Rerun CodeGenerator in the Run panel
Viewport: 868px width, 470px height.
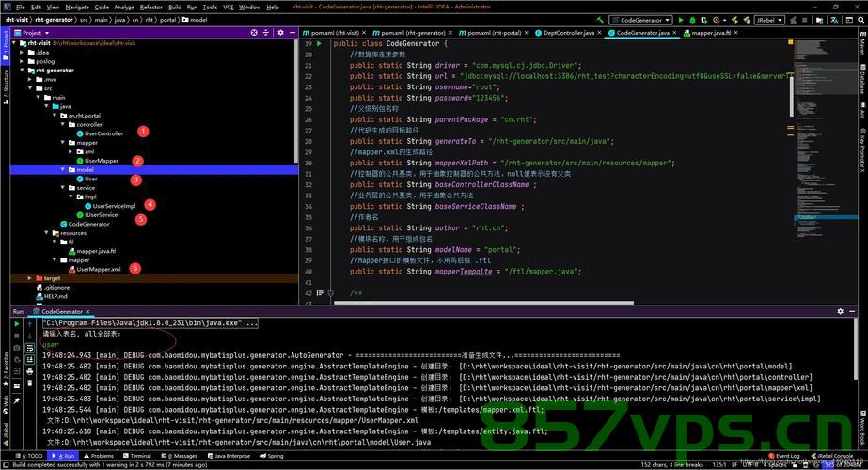coord(17,324)
